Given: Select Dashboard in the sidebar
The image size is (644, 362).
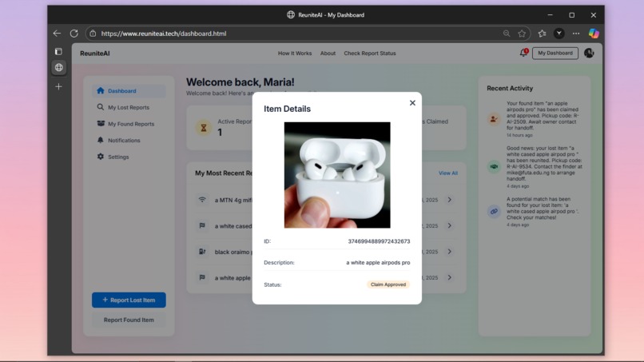Looking at the screenshot, I should click(x=129, y=91).
